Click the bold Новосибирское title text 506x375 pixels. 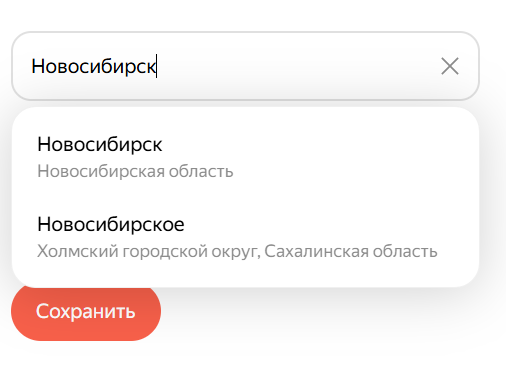pyautogui.click(x=111, y=224)
